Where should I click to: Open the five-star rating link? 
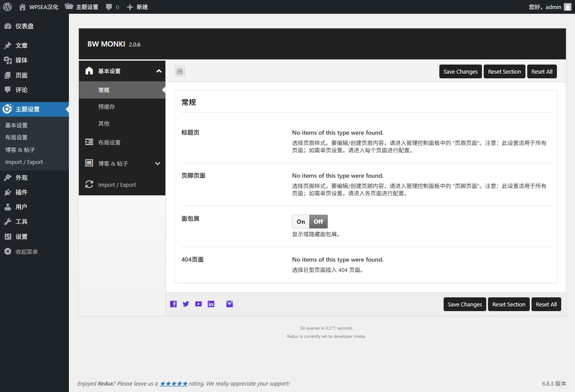174,383
